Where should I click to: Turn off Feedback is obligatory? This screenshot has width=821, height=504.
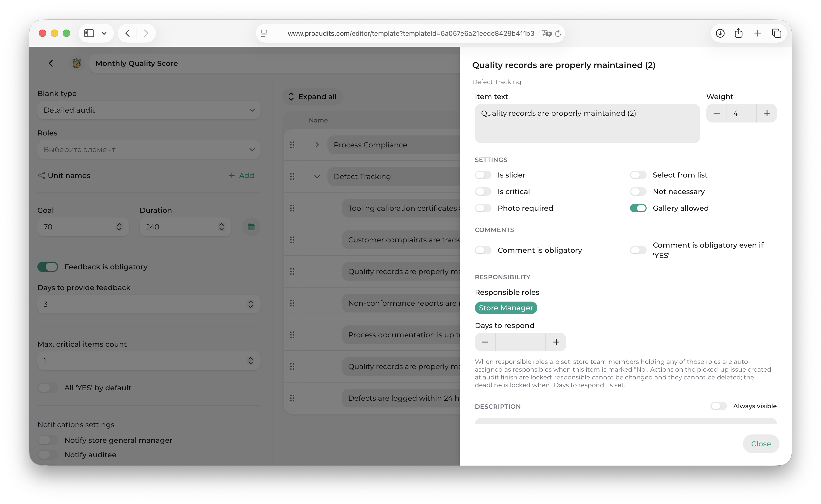[x=48, y=267]
